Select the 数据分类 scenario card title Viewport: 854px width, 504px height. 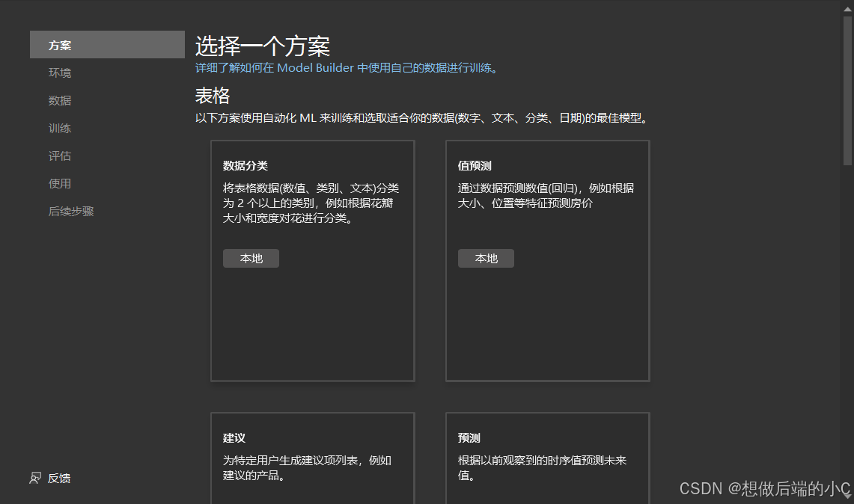pyautogui.click(x=245, y=166)
